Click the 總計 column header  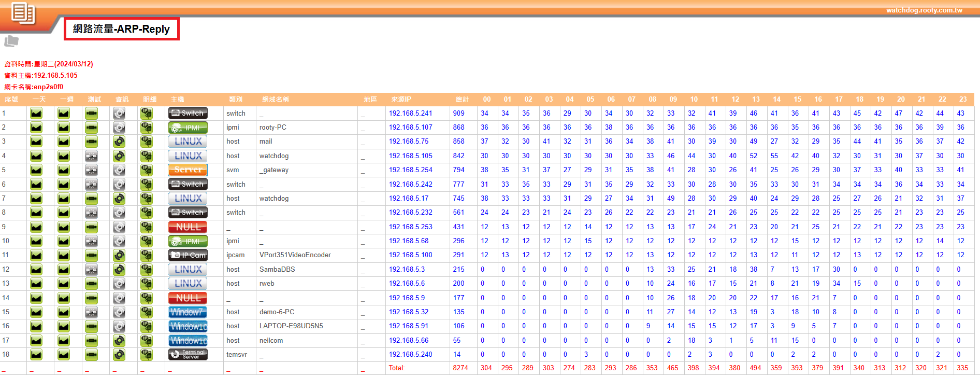462,100
